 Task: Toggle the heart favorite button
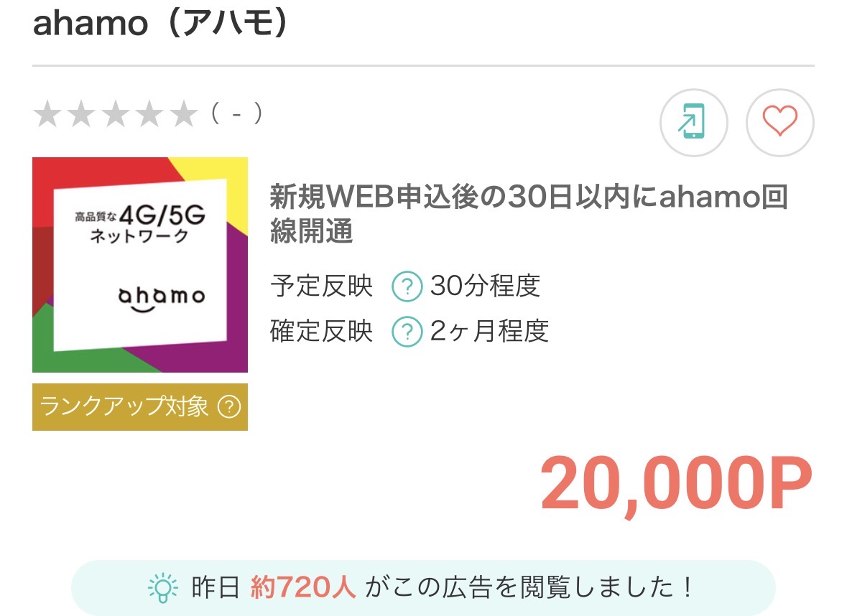point(779,122)
